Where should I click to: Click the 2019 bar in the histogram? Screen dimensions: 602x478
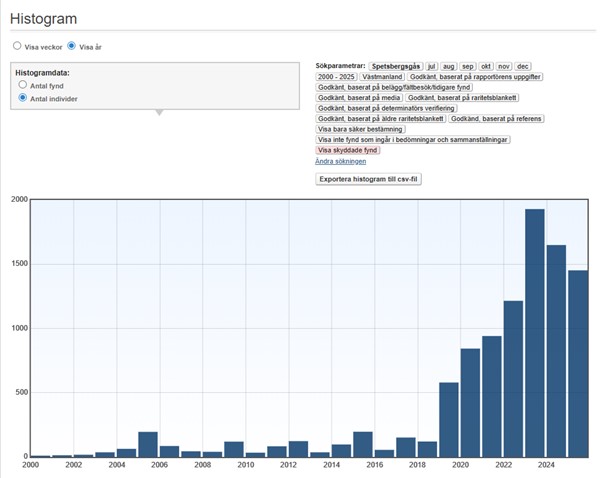(449, 419)
